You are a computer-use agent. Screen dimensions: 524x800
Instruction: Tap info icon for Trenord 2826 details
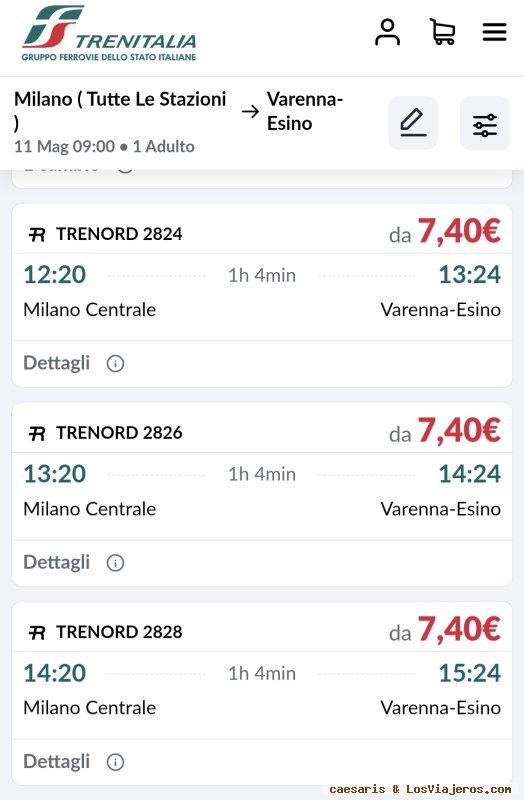115,563
